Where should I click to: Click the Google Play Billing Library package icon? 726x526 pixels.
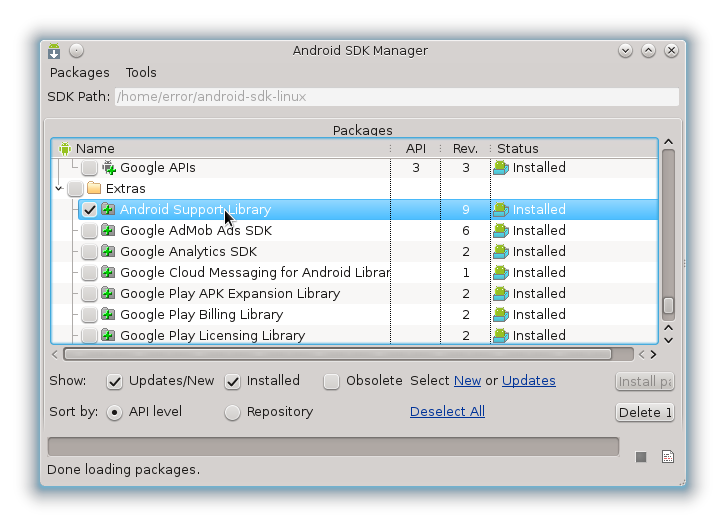(108, 314)
